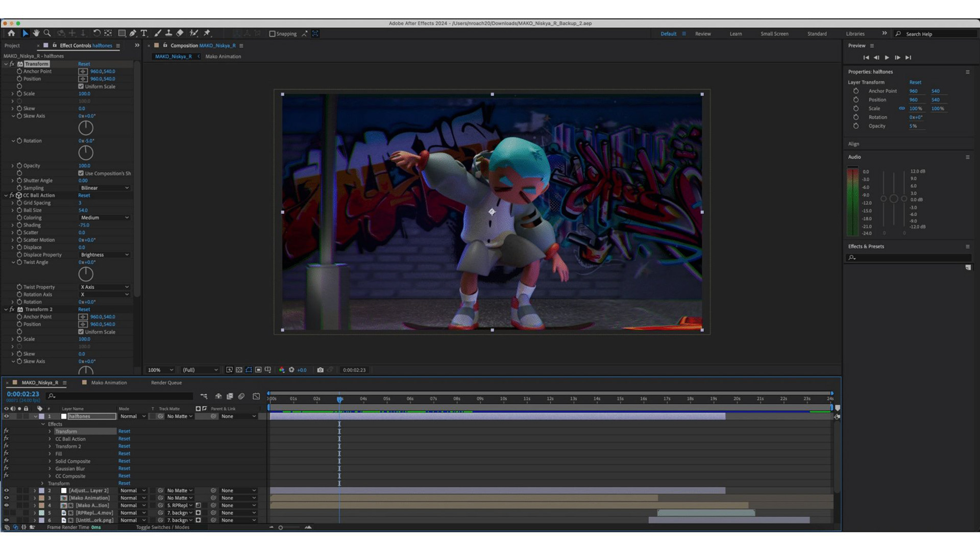Toggle the shy layers icon in timeline
980x551 pixels.
[x=218, y=396]
